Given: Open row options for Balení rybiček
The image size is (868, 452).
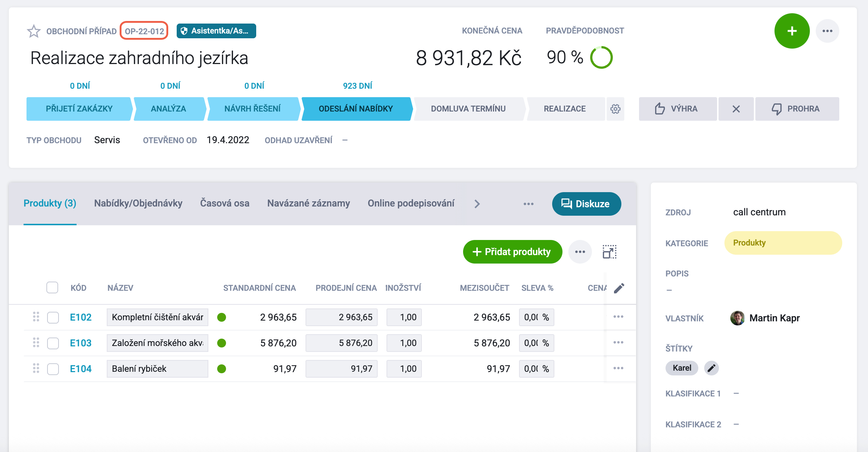Looking at the screenshot, I should (618, 368).
